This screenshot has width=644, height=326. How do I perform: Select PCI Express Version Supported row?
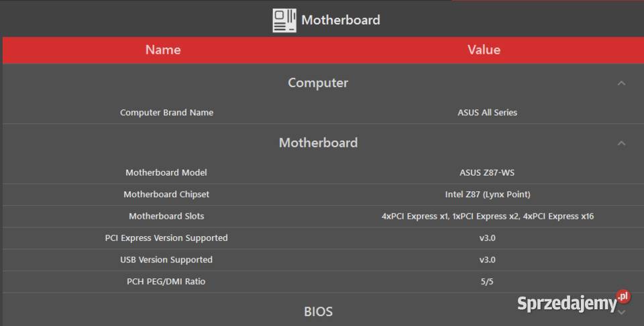click(323, 238)
